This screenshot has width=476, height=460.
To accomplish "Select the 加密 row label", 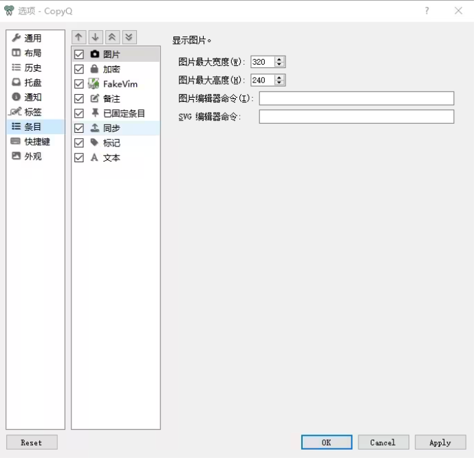I will 111,69.
